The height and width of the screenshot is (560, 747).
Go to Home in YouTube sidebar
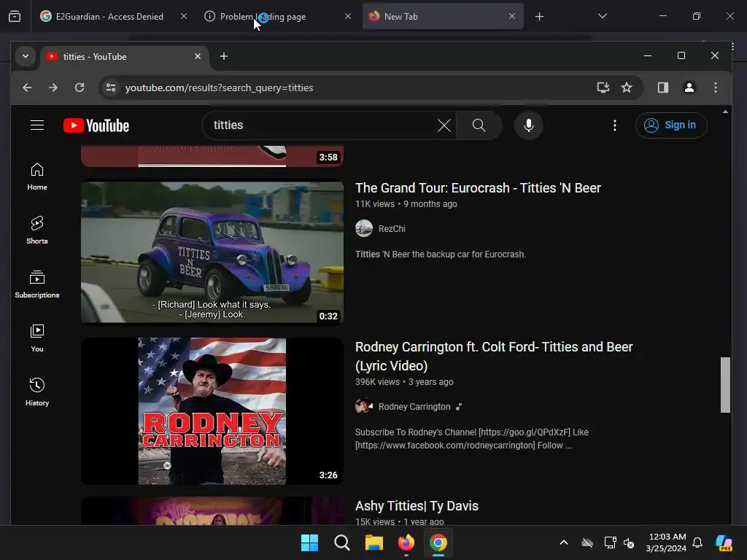37,176
